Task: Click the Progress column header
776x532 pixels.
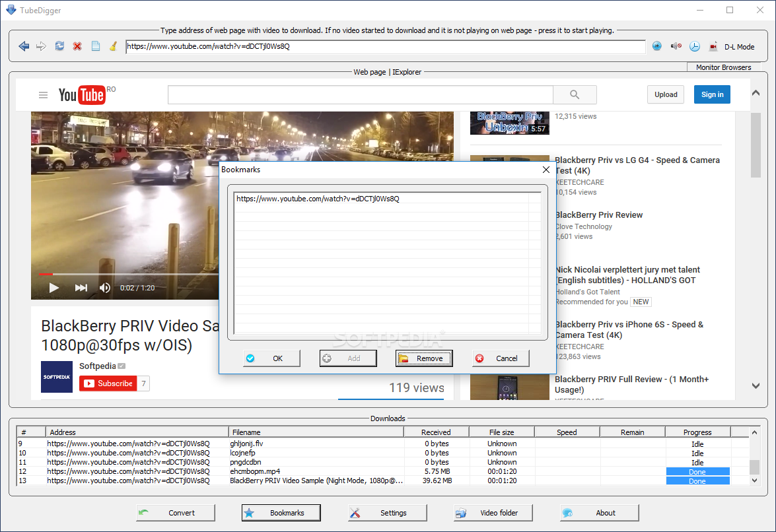Action: click(697, 432)
